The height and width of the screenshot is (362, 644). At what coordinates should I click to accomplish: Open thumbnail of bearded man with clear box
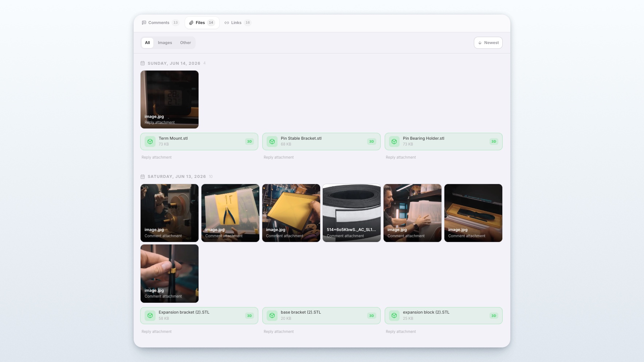coord(412,213)
